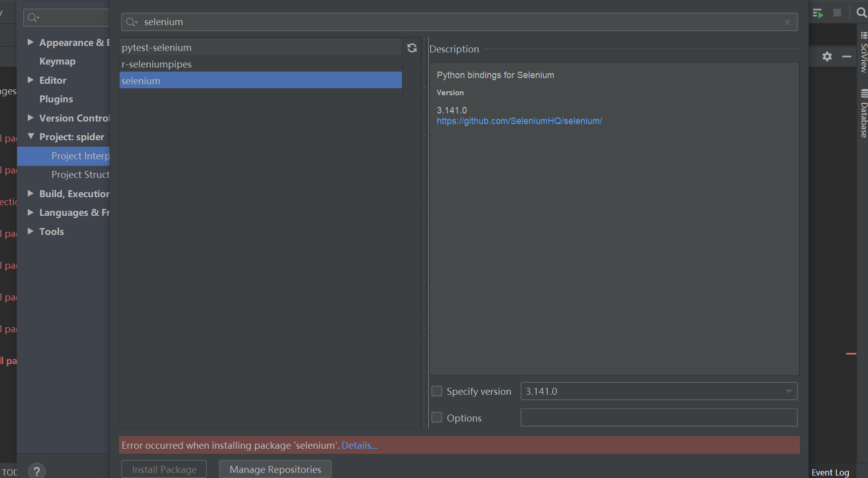Open the error Details link
This screenshot has width=868, height=478.
coord(359,446)
